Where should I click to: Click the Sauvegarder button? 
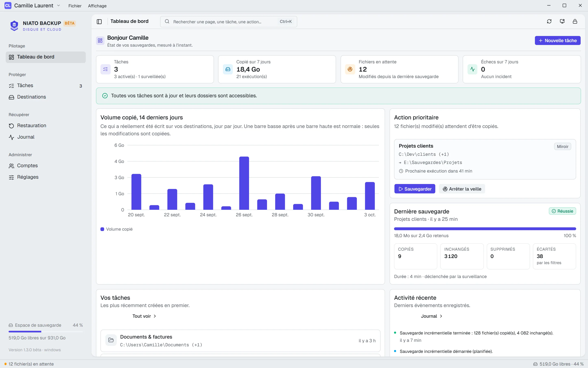point(415,189)
